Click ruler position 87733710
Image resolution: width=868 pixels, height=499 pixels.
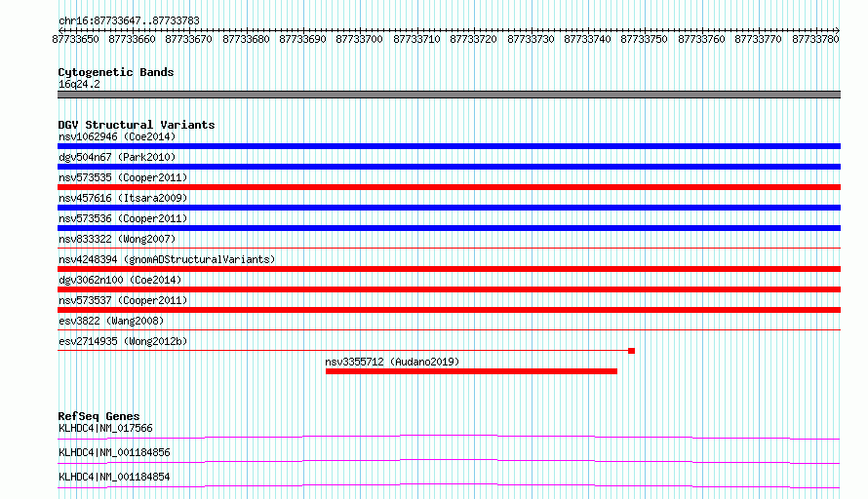pos(416,39)
